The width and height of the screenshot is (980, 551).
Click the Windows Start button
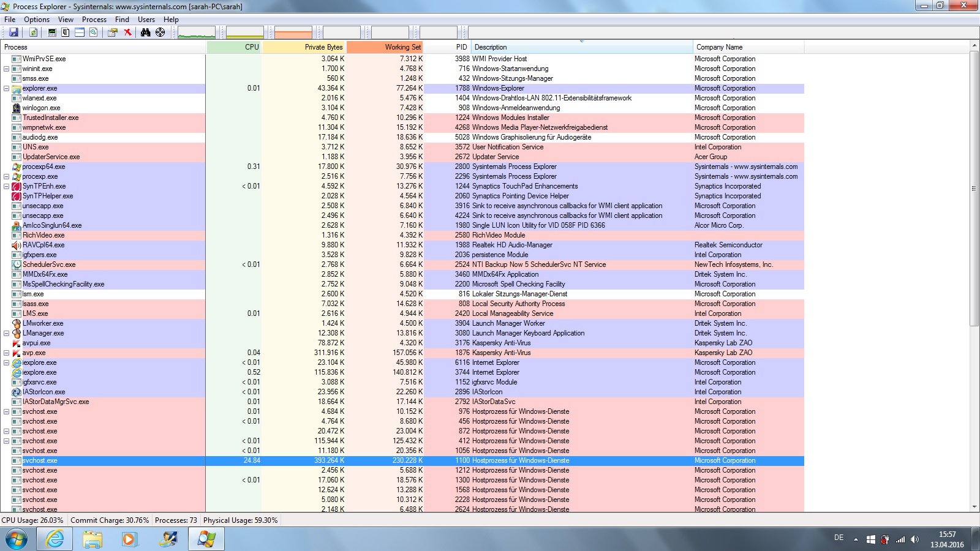click(17, 539)
